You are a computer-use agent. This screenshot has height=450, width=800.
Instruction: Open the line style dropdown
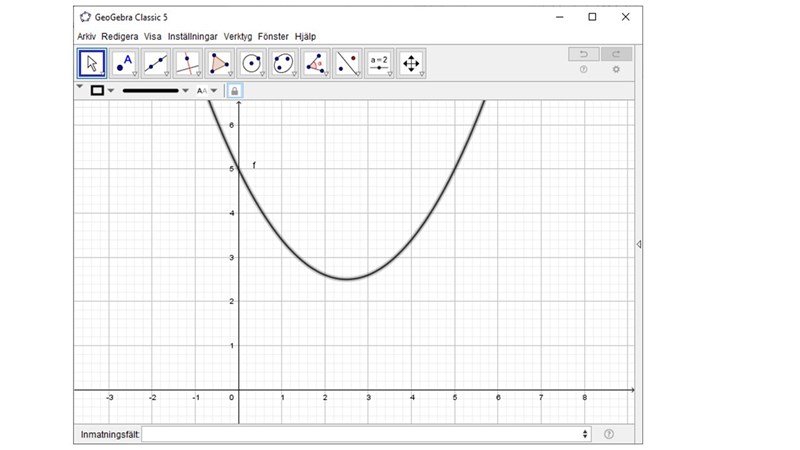click(x=184, y=91)
